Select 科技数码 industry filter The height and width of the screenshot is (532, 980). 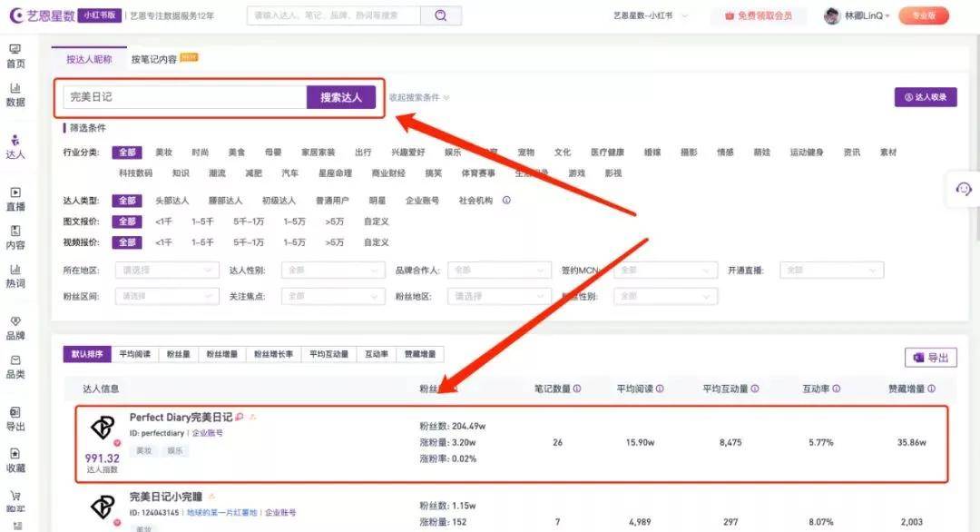point(135,173)
